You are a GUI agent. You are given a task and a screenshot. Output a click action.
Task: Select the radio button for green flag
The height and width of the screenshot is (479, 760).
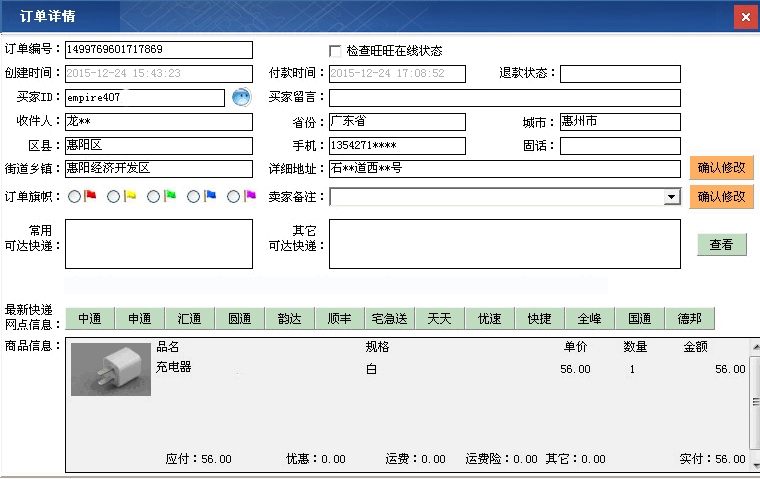click(x=154, y=197)
